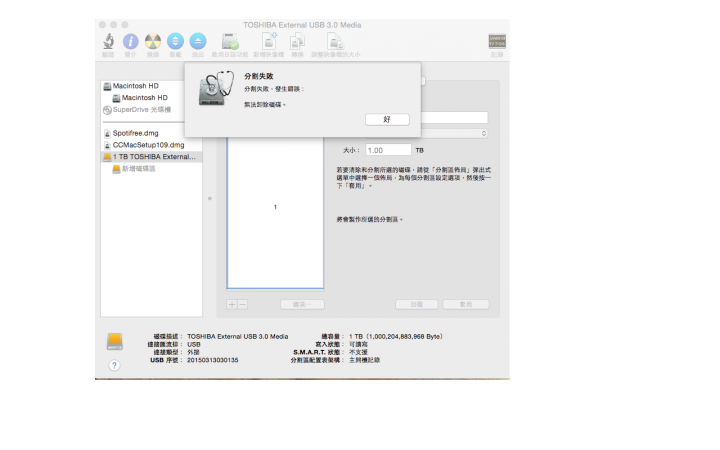
Task: Click the size field showing 1.00
Action: point(388,150)
